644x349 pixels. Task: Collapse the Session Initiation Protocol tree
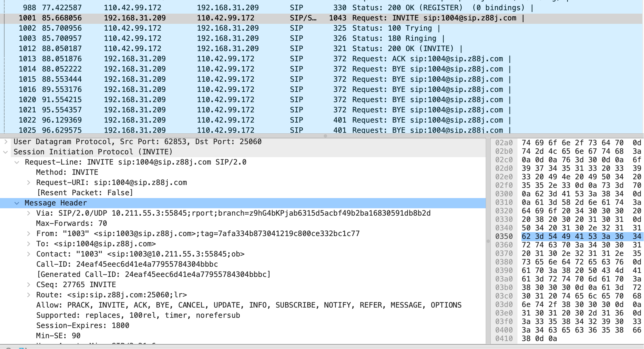[x=6, y=152]
